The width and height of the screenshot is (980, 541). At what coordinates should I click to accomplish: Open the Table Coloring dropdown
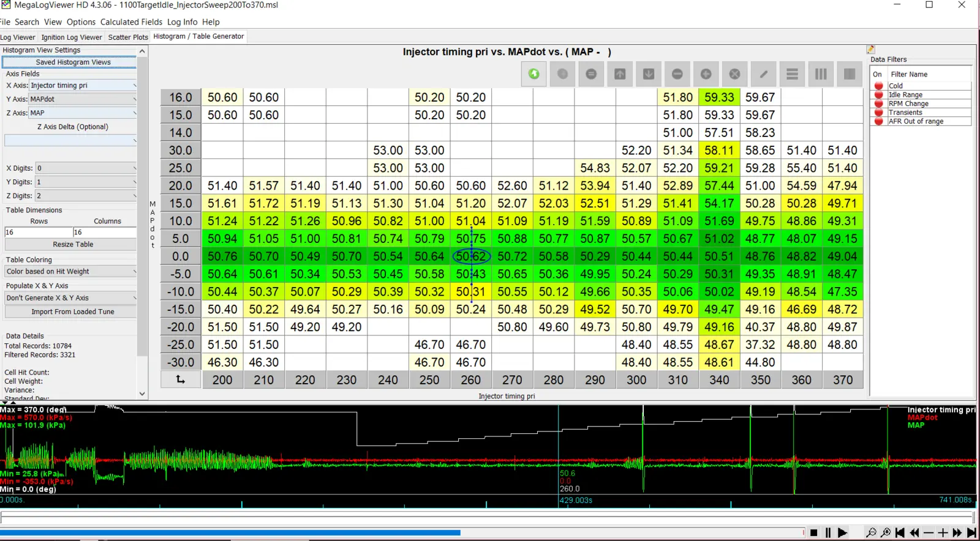coord(70,271)
